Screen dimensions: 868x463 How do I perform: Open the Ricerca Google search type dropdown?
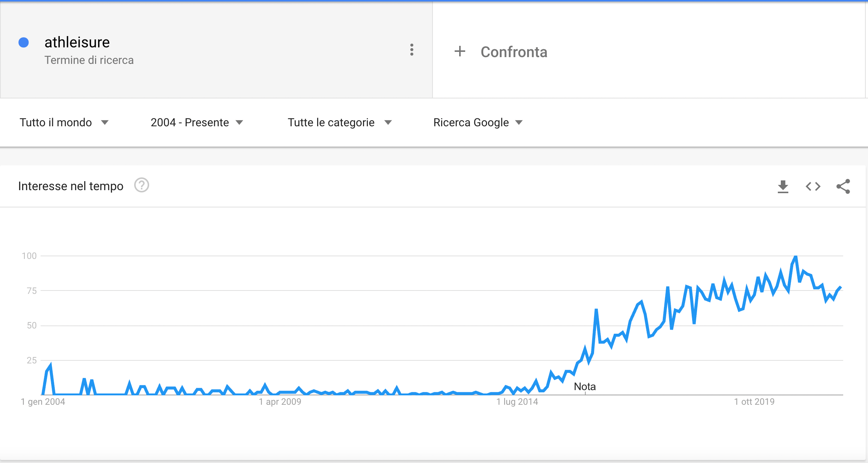(x=478, y=123)
